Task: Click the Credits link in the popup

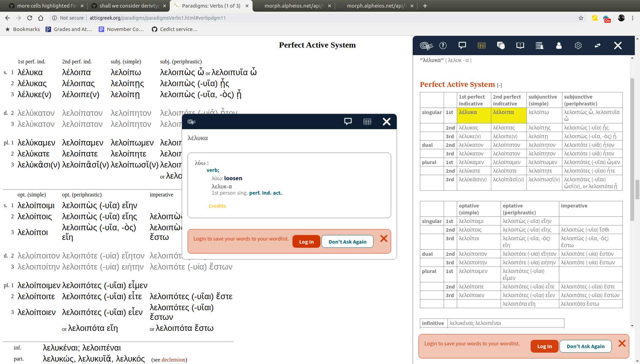Action: (217, 206)
